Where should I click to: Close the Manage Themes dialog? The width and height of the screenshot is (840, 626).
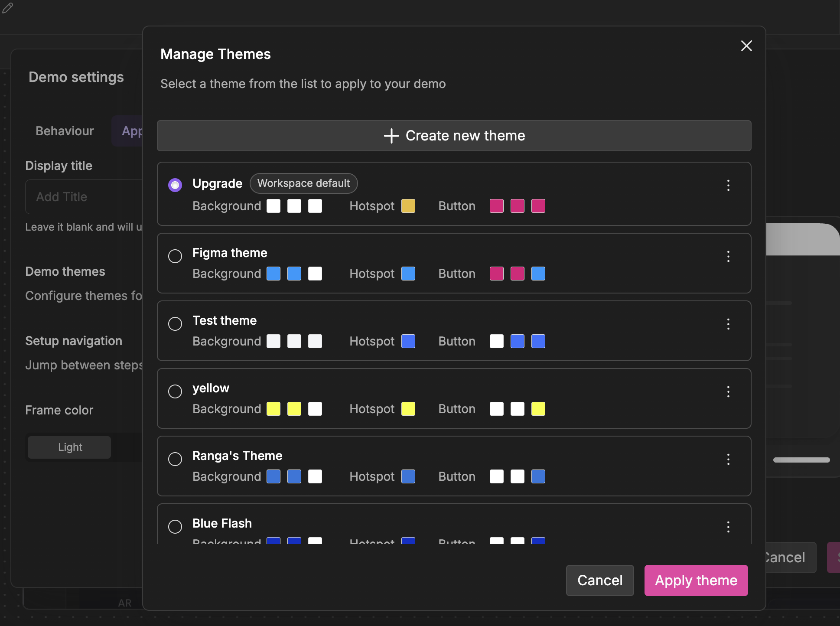tap(746, 46)
